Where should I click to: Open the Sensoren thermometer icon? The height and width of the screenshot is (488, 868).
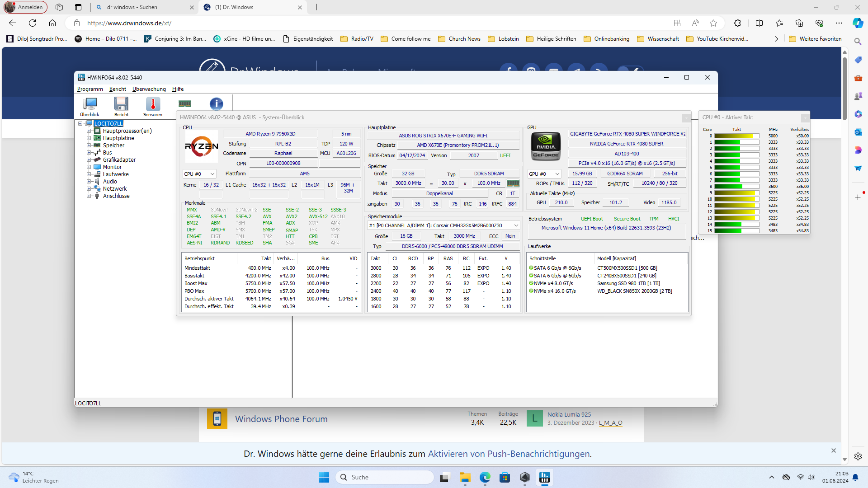tap(153, 105)
